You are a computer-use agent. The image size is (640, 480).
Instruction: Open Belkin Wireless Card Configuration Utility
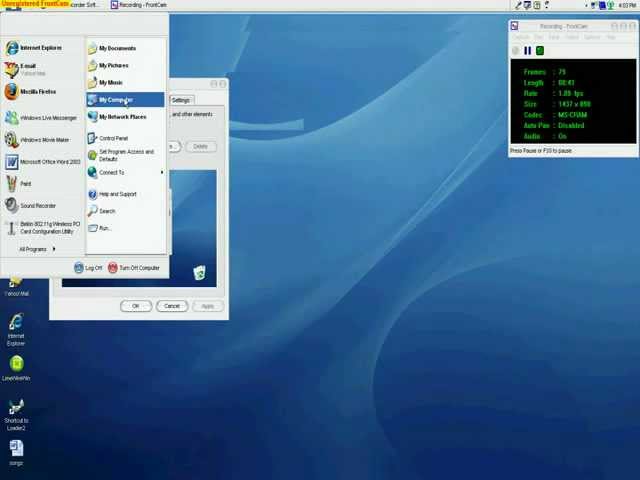(x=42, y=228)
